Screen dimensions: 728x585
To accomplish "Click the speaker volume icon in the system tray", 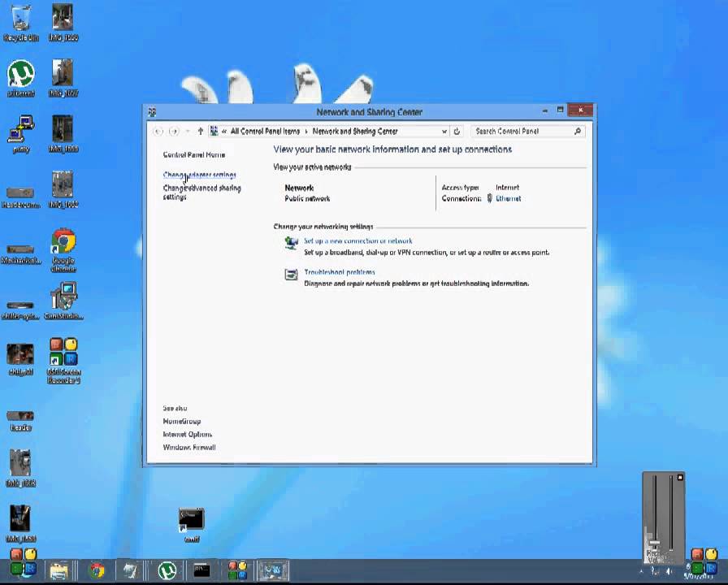I will tap(669, 571).
